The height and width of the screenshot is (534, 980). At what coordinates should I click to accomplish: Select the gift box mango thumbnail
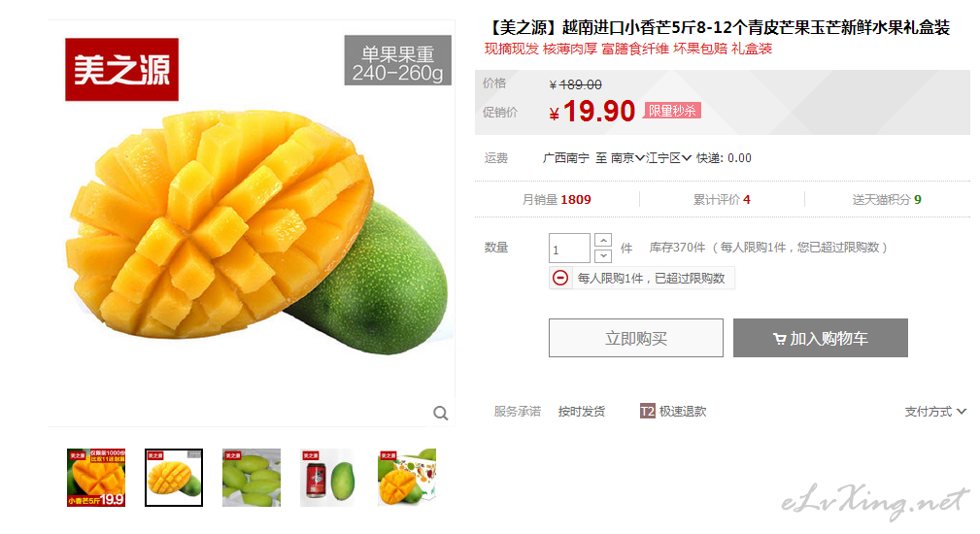pos(407,478)
